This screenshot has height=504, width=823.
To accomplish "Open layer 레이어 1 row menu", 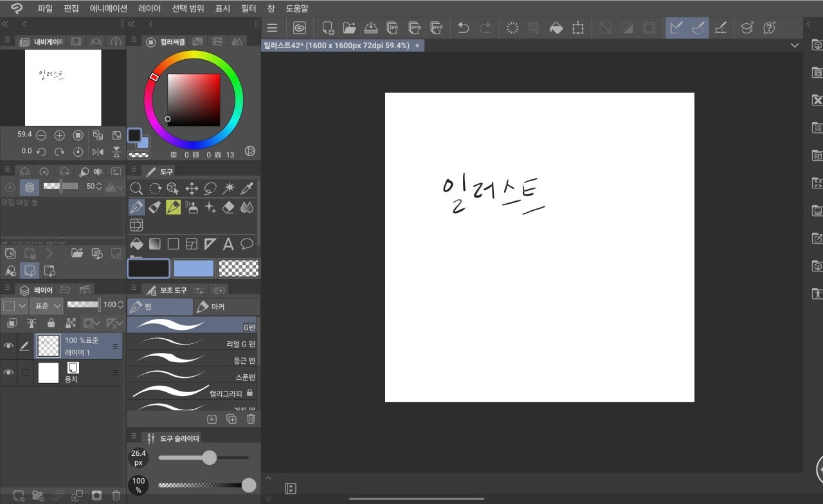I will [115, 346].
